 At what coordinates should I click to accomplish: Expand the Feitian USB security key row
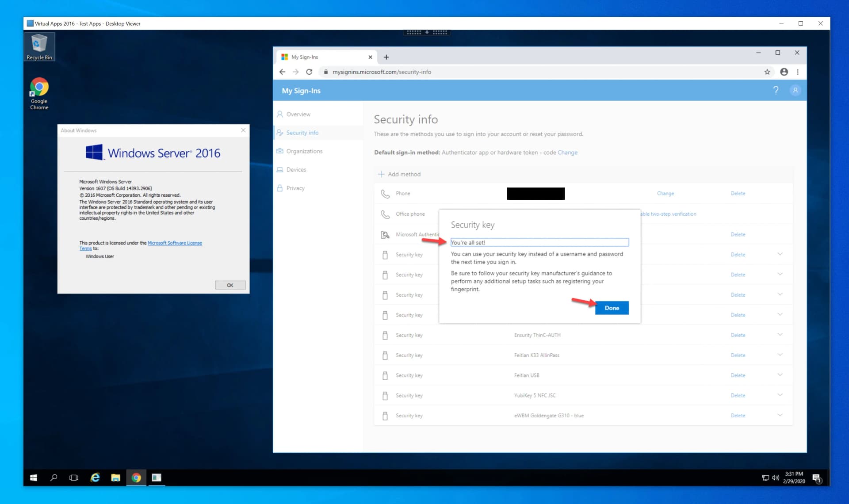(780, 375)
